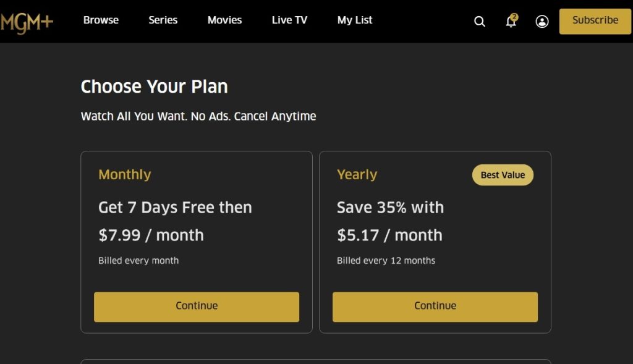Screen dimensions: 633x364
Task: Click the Choose Your Plan heading
Action: click(155, 87)
